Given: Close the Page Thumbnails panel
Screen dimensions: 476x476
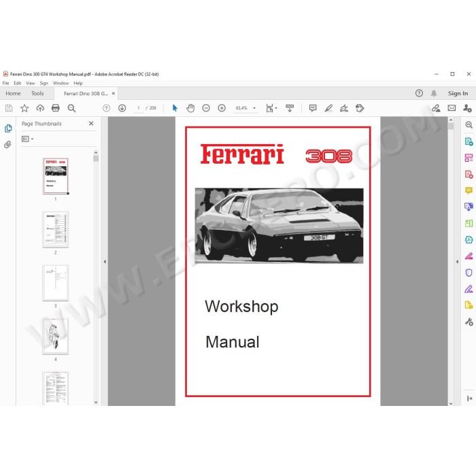Looking at the screenshot, I should pos(91,124).
